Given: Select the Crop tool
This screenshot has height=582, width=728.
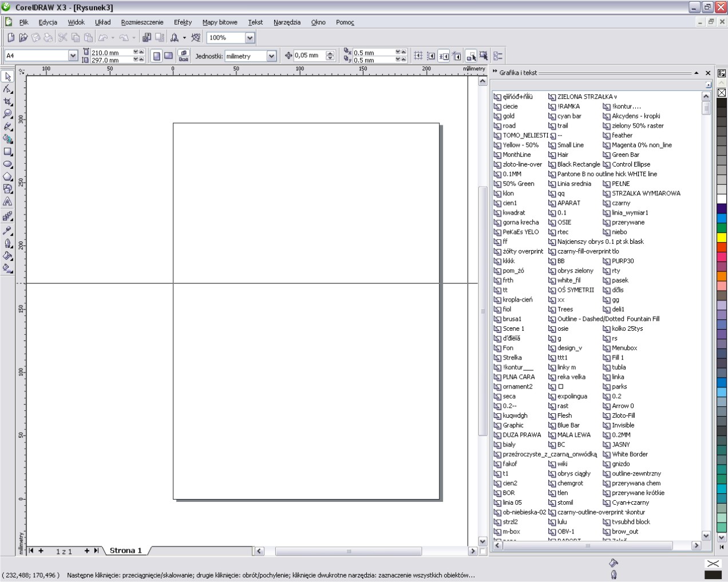Looking at the screenshot, I should tap(8, 102).
